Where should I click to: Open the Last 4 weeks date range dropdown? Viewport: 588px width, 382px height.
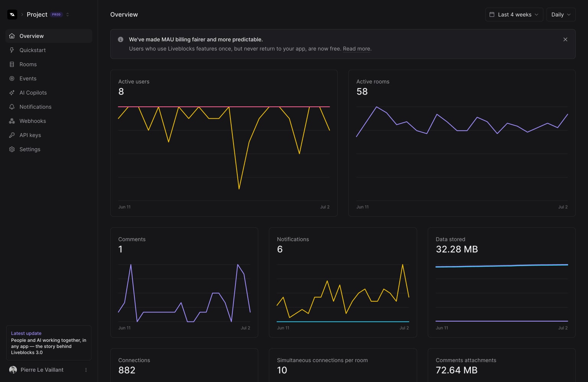click(514, 14)
